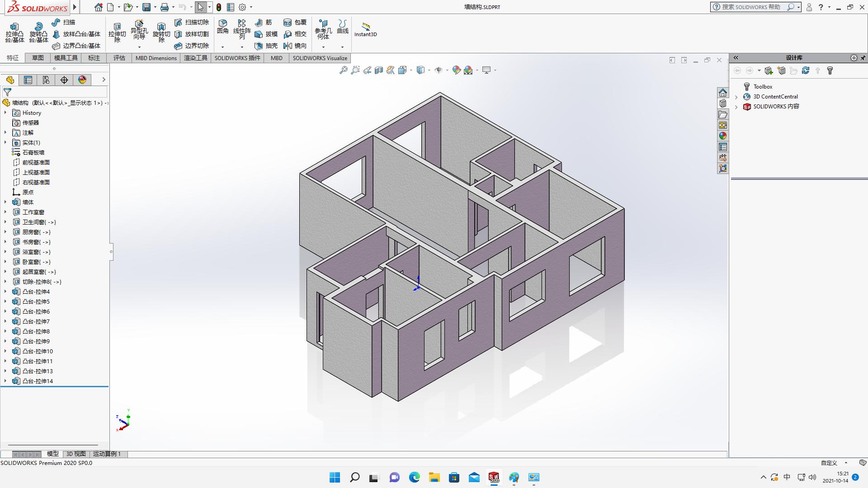The width and height of the screenshot is (868, 488).
Task: Open the 圆角 fillet dropdown arrow
Action: coord(222,47)
